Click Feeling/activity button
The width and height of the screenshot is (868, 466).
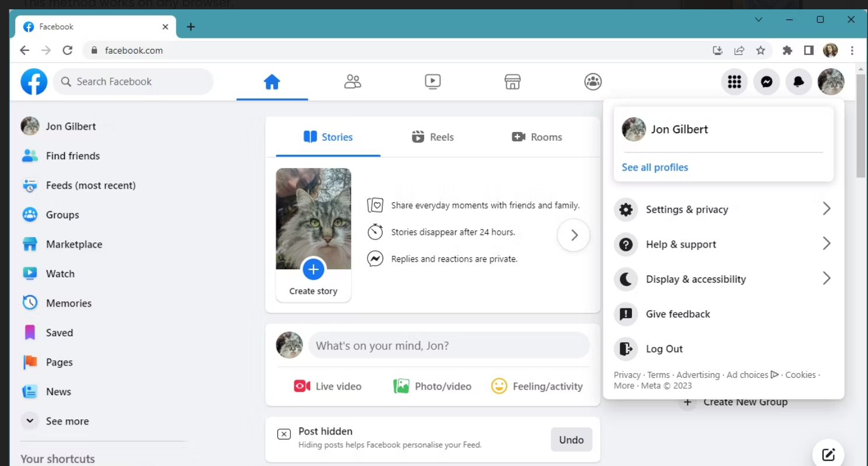click(x=537, y=386)
